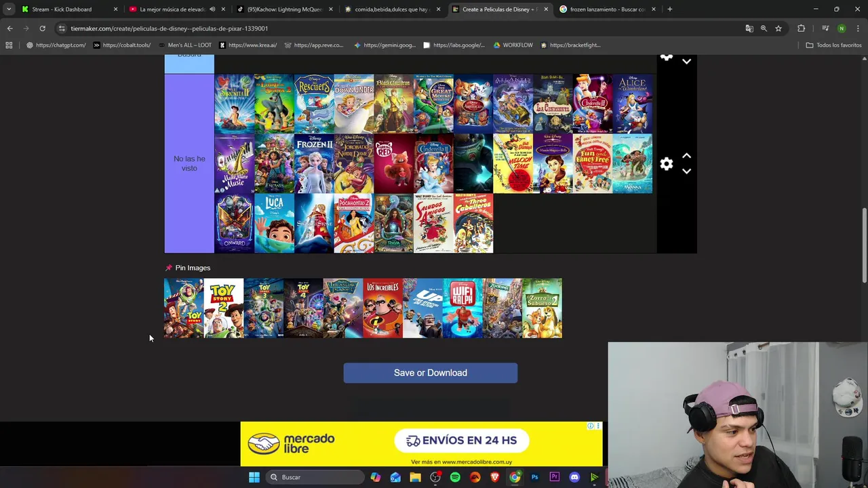Open File Explorer from the taskbar
The image size is (868, 488).
(x=415, y=477)
